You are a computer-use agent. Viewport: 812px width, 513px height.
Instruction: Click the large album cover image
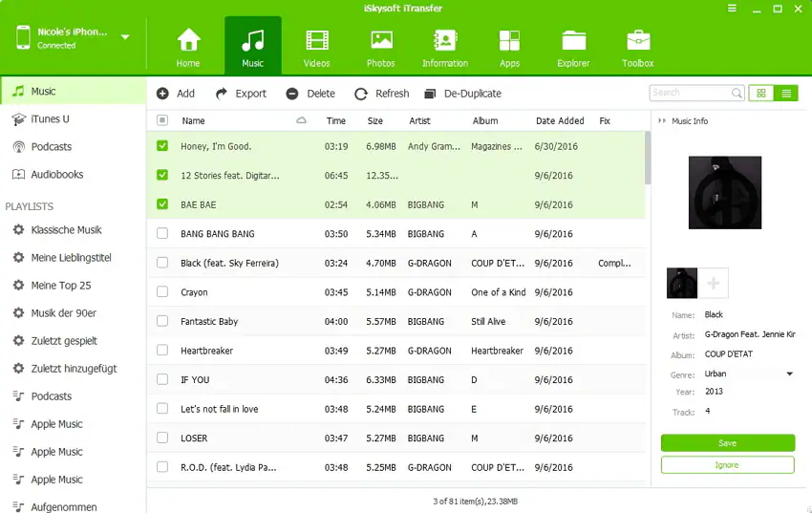[724, 193]
